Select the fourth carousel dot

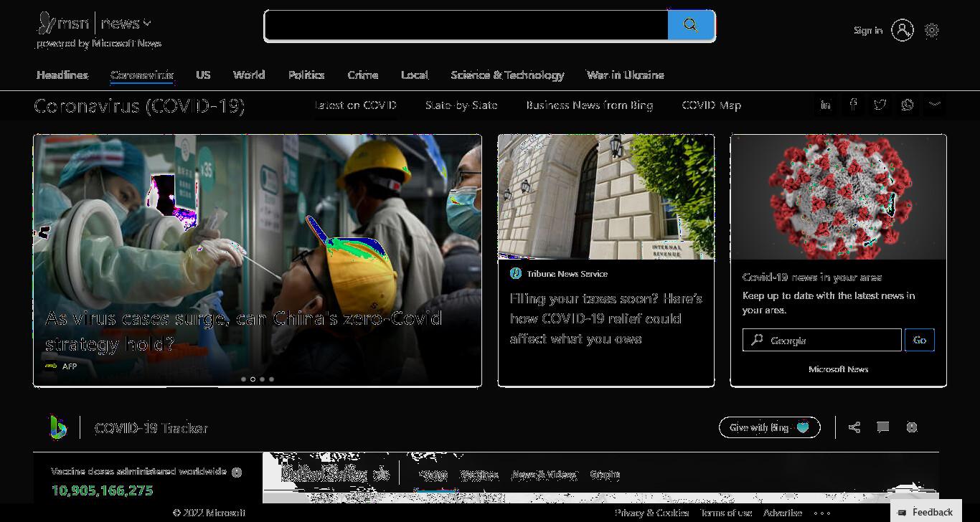[271, 379]
